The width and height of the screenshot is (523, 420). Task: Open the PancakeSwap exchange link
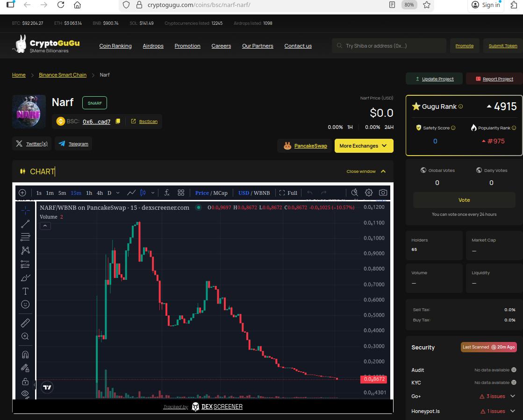click(309, 145)
